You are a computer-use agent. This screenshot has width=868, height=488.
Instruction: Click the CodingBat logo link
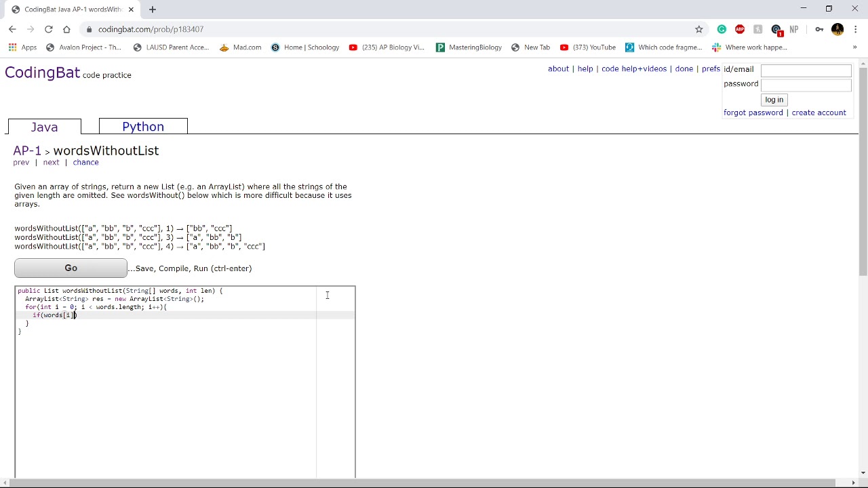pos(42,73)
